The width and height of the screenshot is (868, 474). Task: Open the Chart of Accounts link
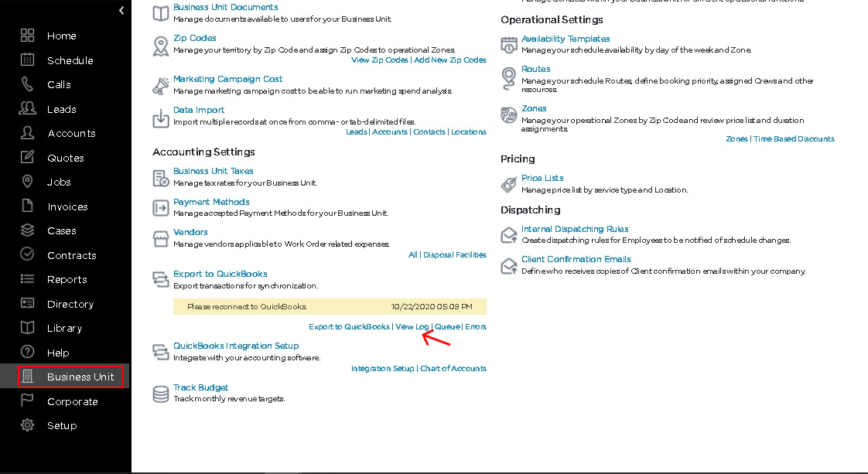pyautogui.click(x=453, y=368)
